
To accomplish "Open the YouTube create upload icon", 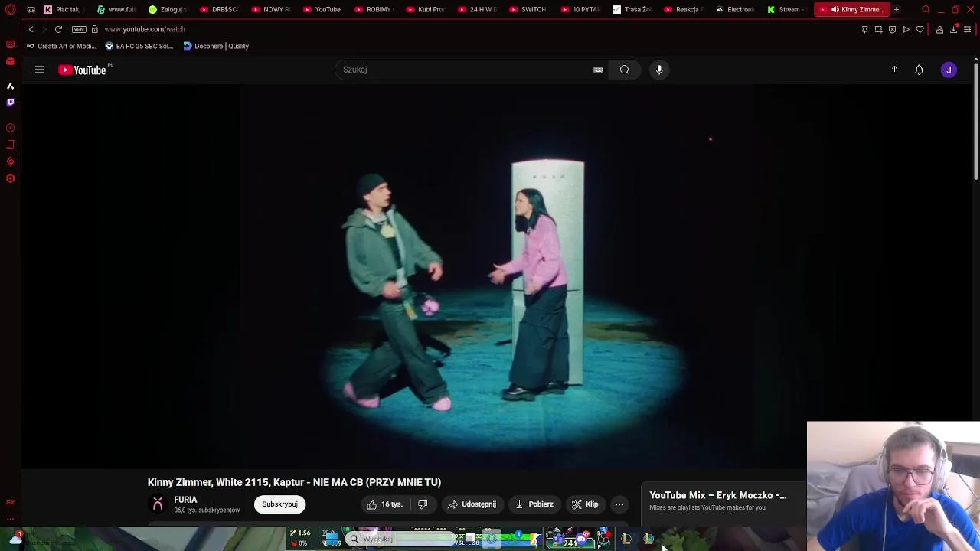I will tap(894, 70).
